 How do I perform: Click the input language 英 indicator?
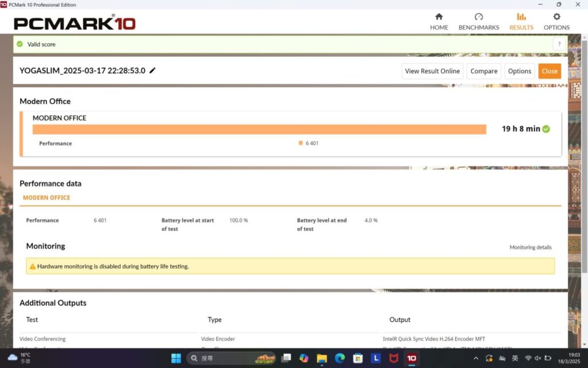515,358
